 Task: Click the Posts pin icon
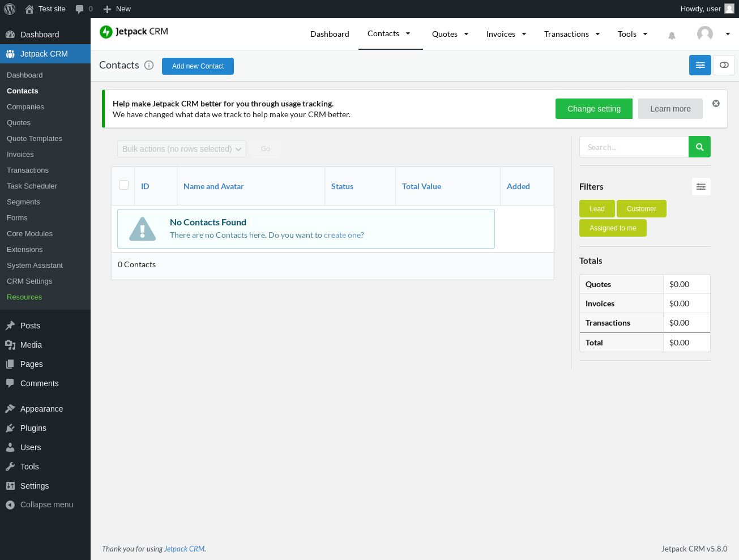pos(10,326)
